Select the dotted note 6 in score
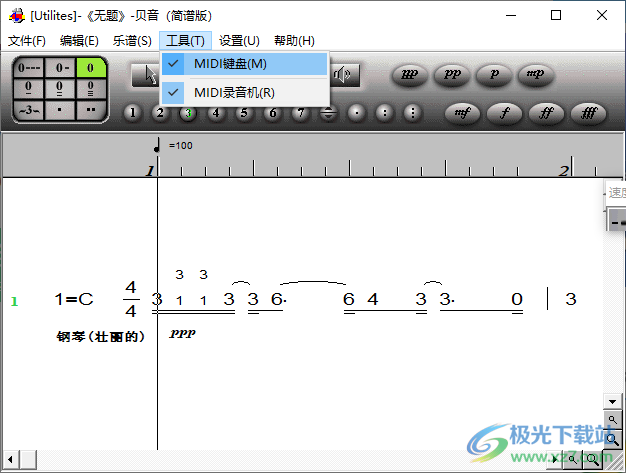The width and height of the screenshot is (626, 473). (278, 299)
